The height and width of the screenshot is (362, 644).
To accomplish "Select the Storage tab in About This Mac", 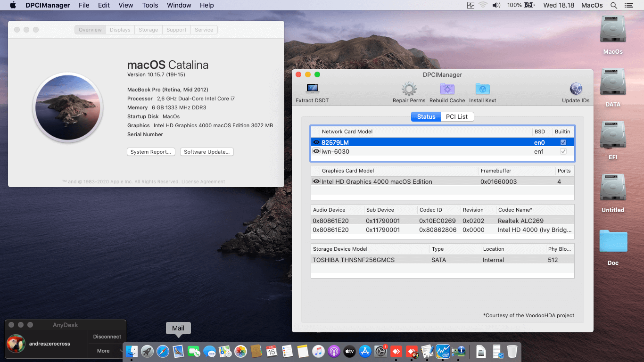I will click(148, 30).
